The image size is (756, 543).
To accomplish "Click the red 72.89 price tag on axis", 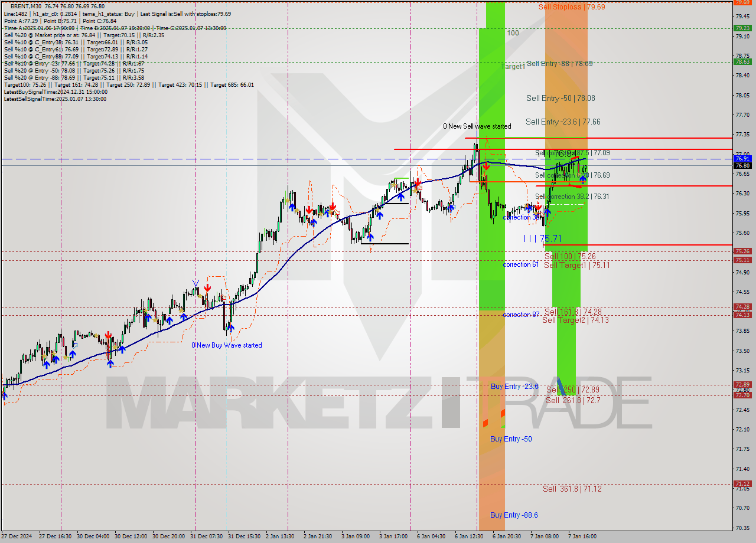I will coord(742,384).
